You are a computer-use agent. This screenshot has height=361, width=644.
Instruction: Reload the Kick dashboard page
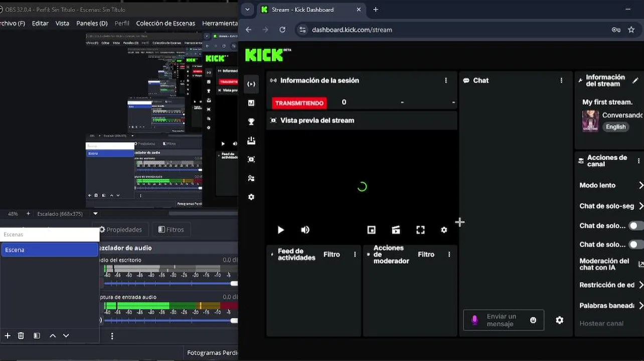point(282,30)
